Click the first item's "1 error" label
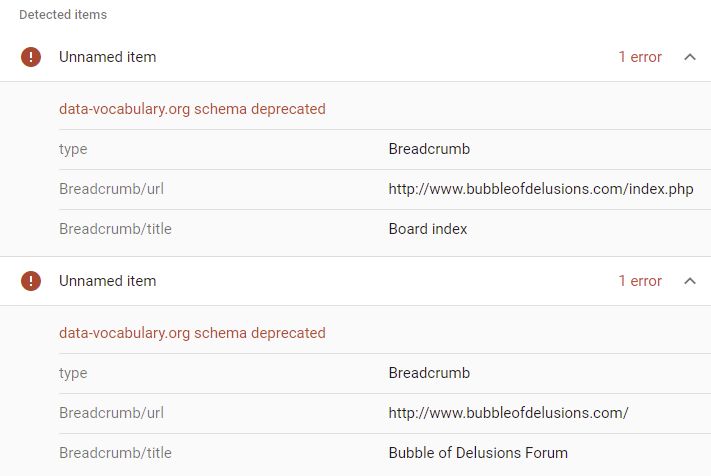711x476 pixels. click(640, 57)
